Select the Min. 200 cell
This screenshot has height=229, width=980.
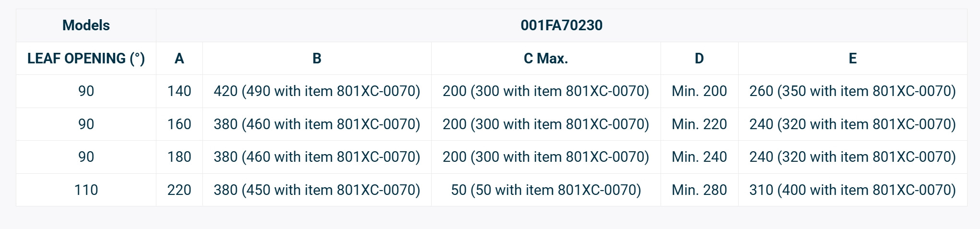pos(699,91)
